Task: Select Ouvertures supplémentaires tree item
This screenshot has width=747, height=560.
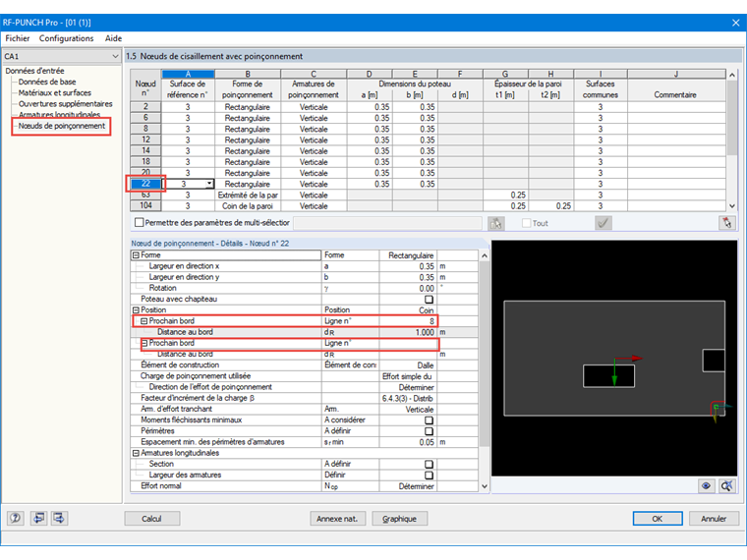Action: (65, 104)
